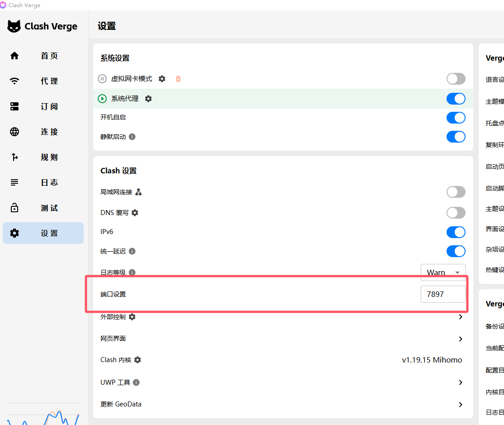Click the info icon next to UWP 工具
This screenshot has width=504, height=425.
136,382
